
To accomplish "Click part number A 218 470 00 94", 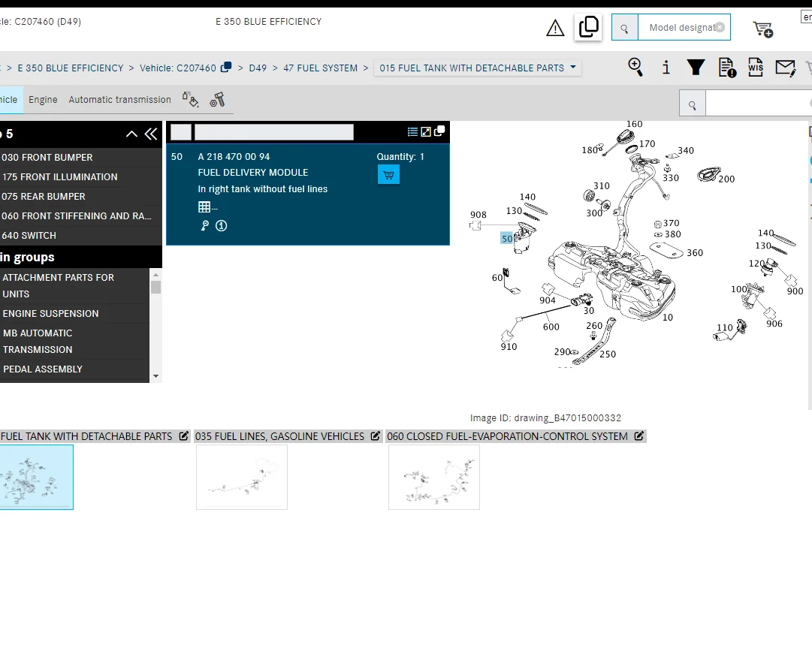I will coord(234,157).
